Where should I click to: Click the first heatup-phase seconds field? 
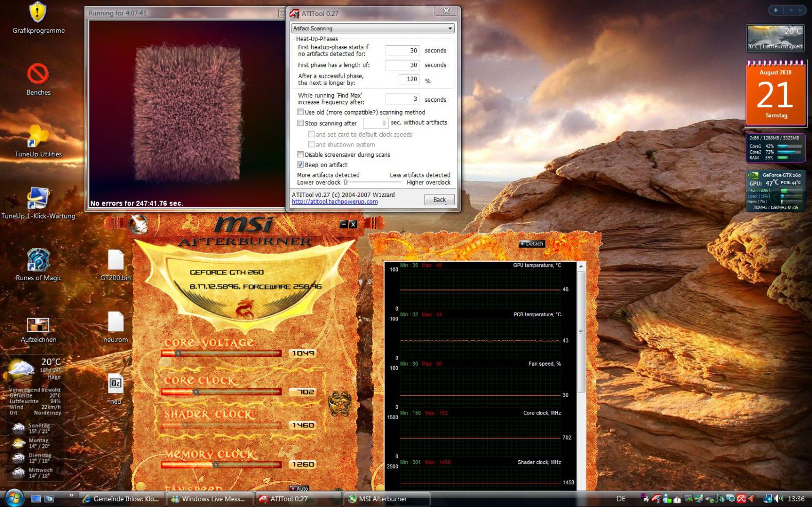click(x=402, y=50)
